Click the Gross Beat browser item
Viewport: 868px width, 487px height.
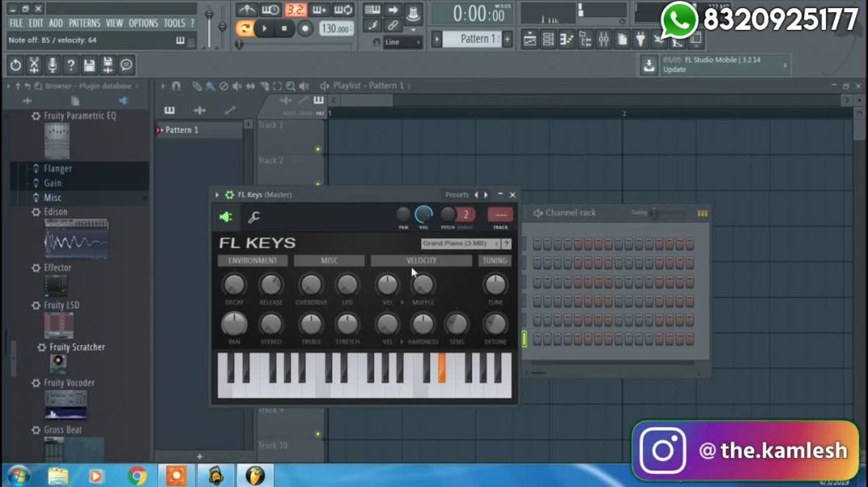click(63, 430)
